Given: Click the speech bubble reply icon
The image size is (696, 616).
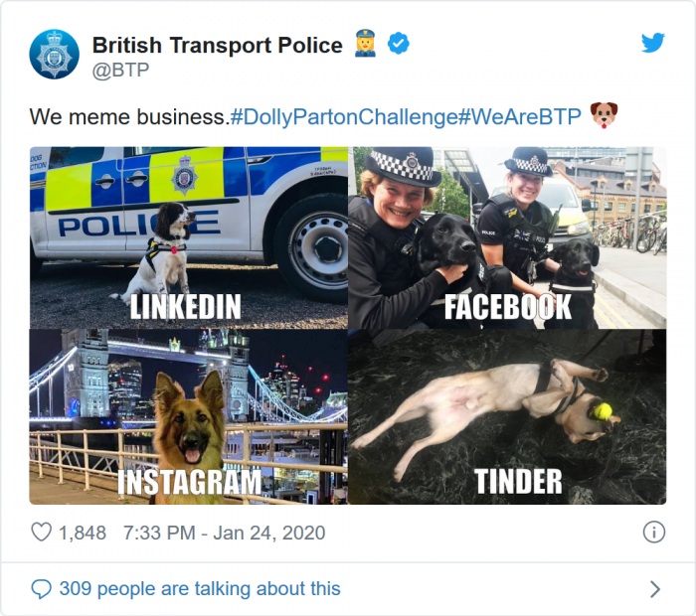Looking at the screenshot, I should [41, 589].
